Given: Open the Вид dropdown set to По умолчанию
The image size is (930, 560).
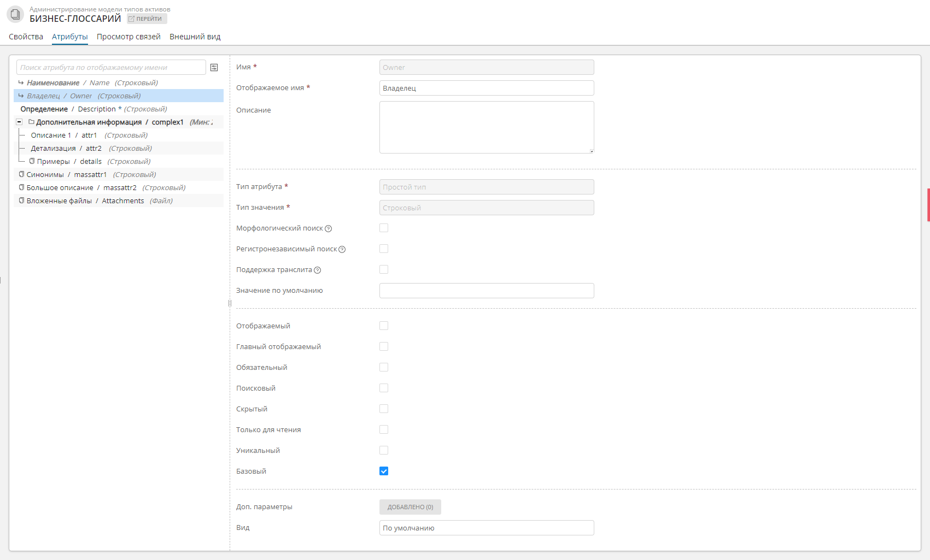Looking at the screenshot, I should pyautogui.click(x=487, y=528).
